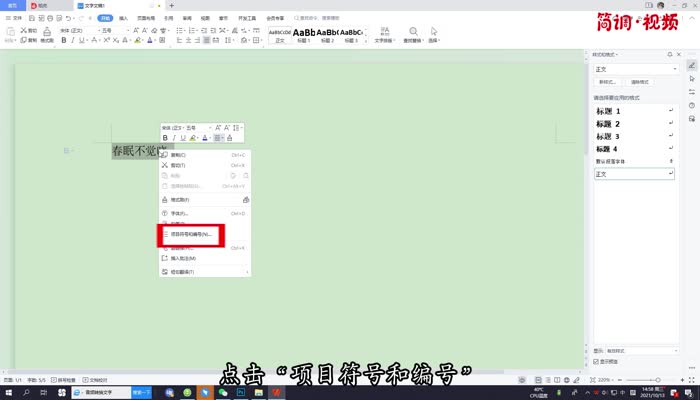Toggle the 显示预览 checkbox in the styles pane
The height and width of the screenshot is (400, 700).
[x=598, y=362]
